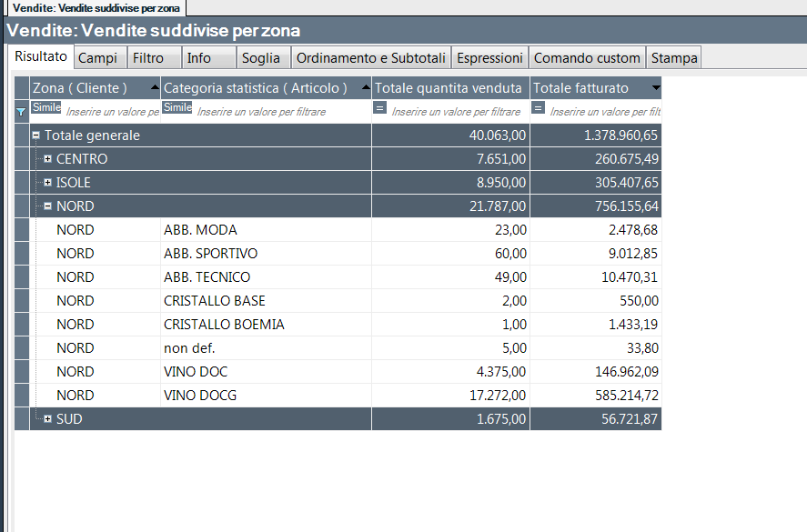Open the Stampa tab
807x532 pixels.
pyautogui.click(x=674, y=58)
